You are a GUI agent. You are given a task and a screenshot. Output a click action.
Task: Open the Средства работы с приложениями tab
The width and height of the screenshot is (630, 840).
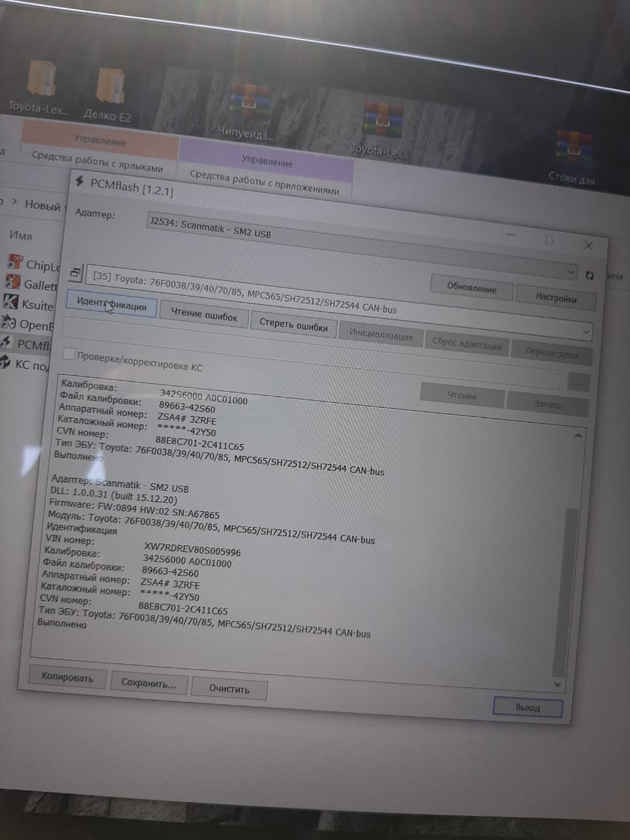click(264, 182)
